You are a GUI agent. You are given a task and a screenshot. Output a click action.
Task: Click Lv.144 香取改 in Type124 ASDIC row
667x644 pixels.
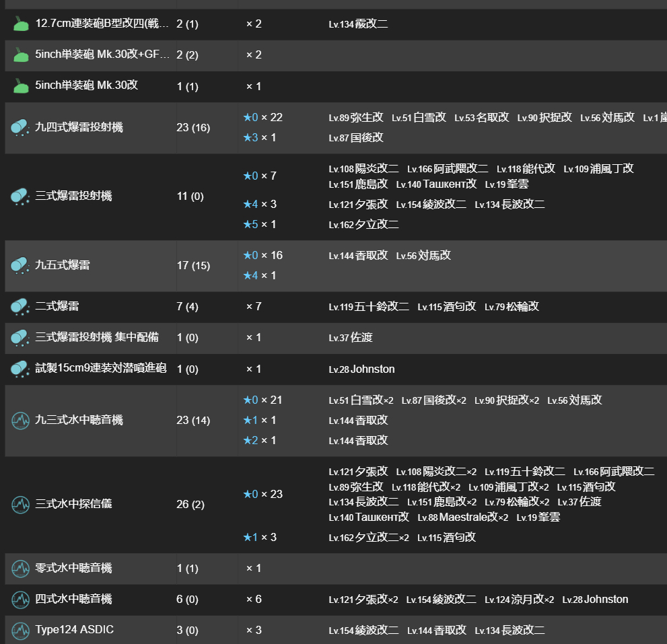(x=437, y=631)
